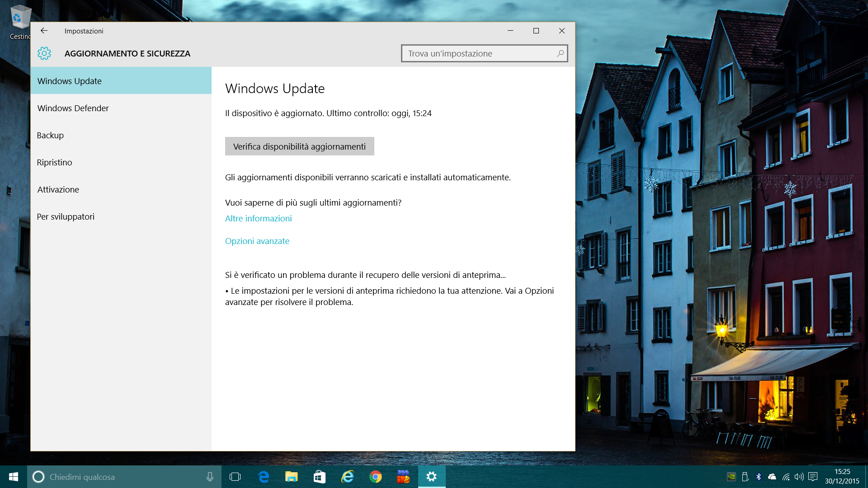868x488 pixels.
Task: Select Windows Defender in sidebar
Action: click(x=121, y=108)
